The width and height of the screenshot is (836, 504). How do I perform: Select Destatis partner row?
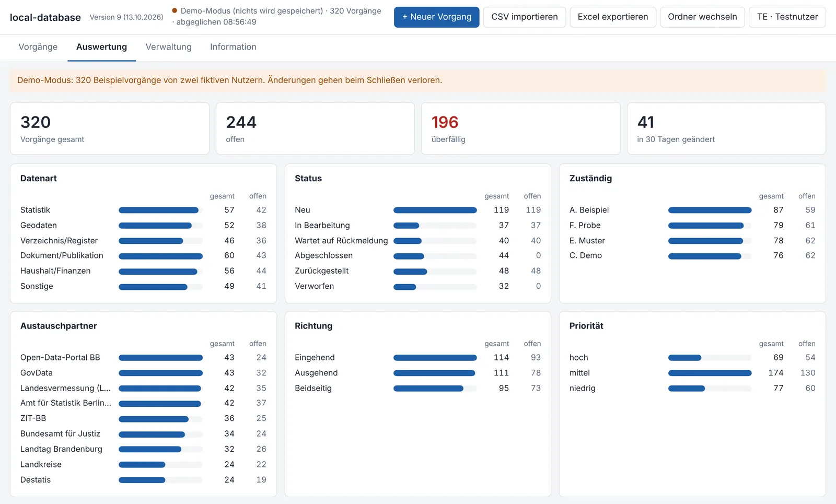click(x=143, y=480)
